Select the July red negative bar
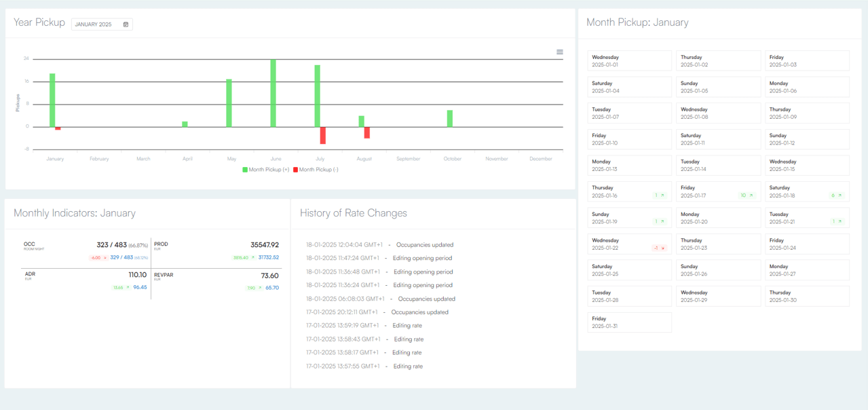 323,135
